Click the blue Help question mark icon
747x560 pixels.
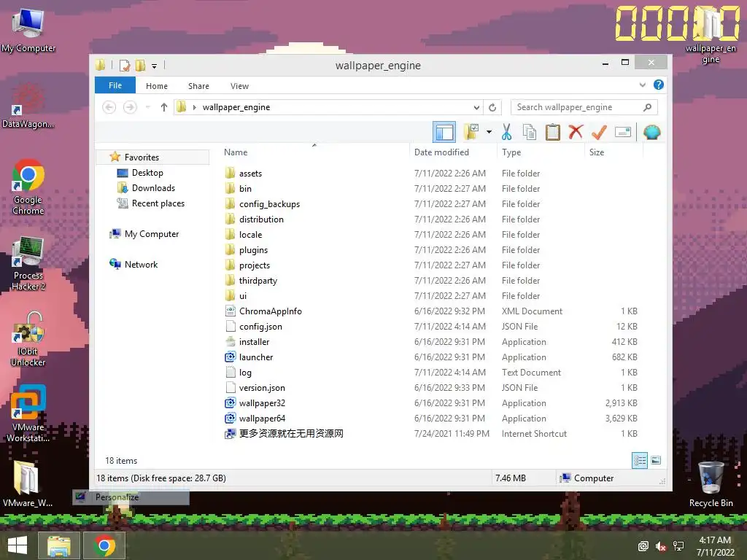tap(659, 85)
